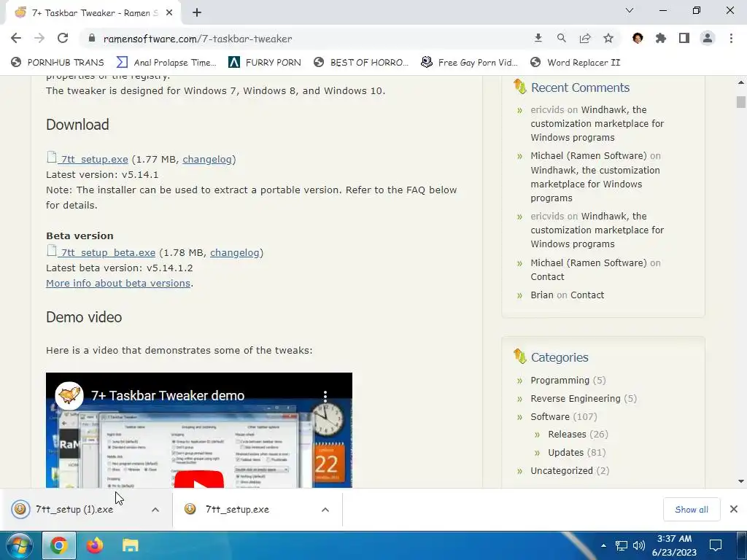This screenshot has height=560, width=747.
Task: Open the Updates subcategory
Action: coord(565,452)
